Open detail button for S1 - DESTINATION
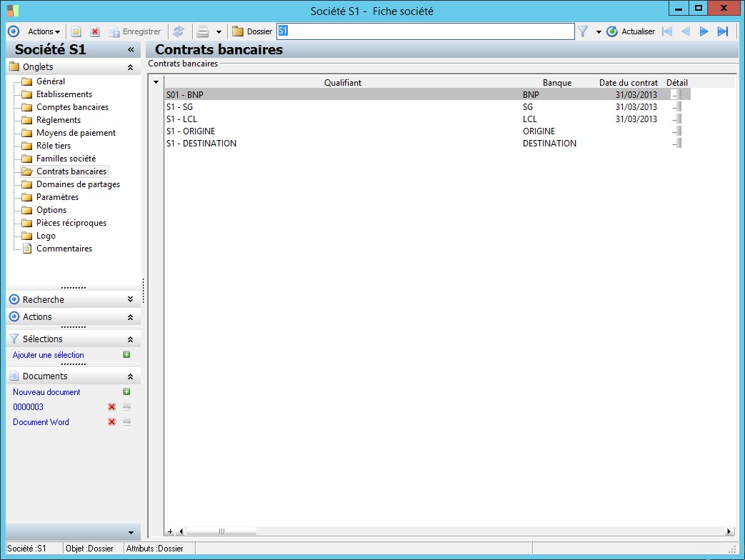Image resolution: width=745 pixels, height=560 pixels. [676, 144]
